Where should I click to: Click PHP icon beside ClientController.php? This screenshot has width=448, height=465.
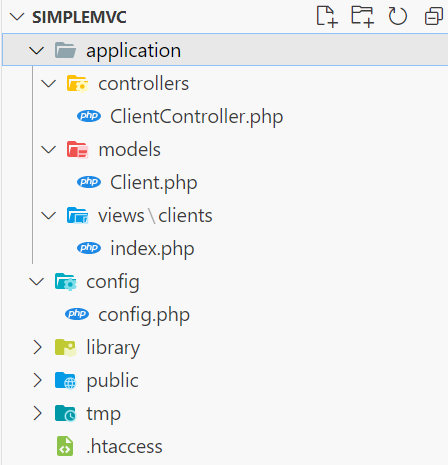coord(89,116)
